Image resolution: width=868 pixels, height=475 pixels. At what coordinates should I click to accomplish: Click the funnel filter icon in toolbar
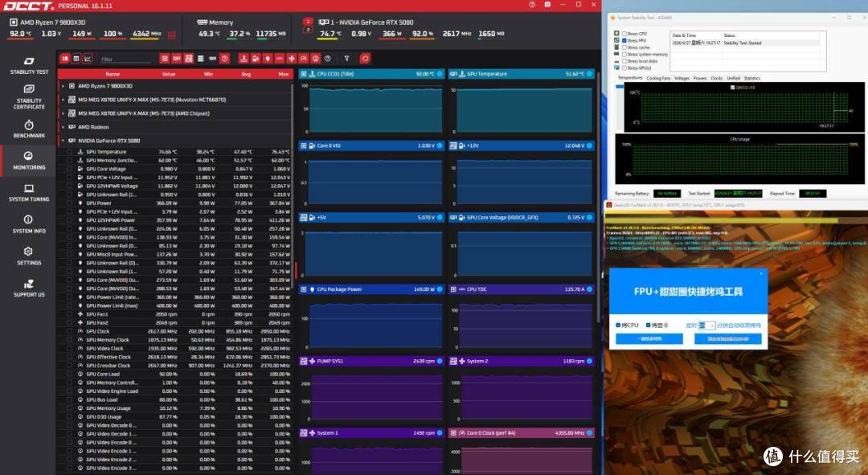click(x=346, y=59)
